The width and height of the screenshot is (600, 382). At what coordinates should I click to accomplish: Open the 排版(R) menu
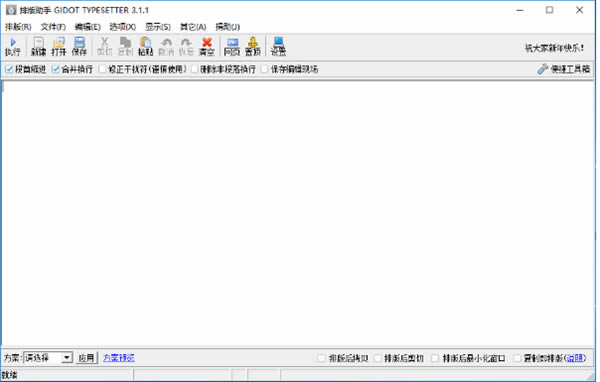pyautogui.click(x=18, y=27)
